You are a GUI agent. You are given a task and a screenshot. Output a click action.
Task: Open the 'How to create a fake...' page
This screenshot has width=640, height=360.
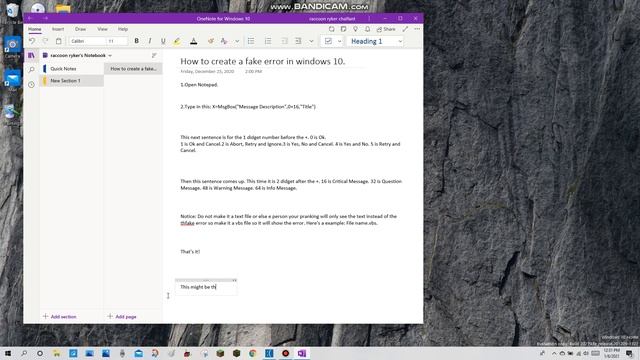point(133,69)
